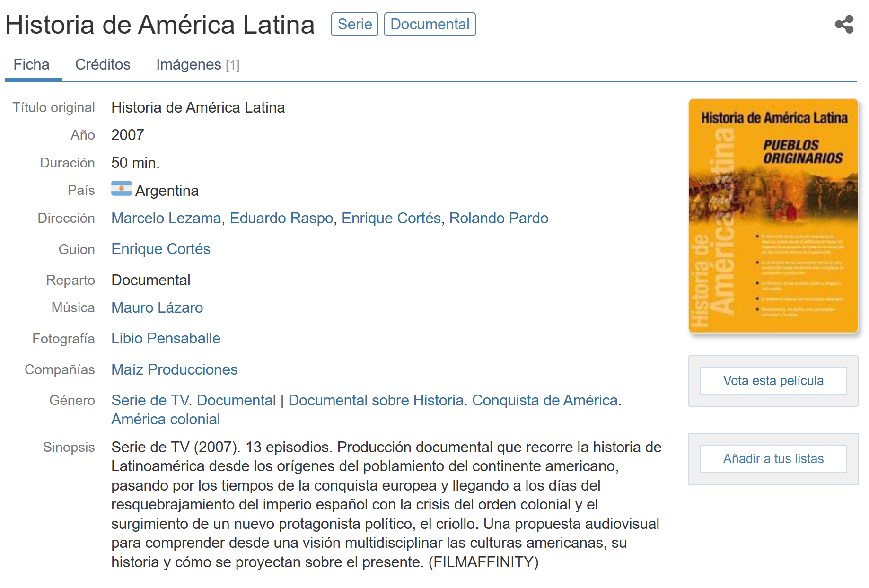This screenshot has width=869, height=588.
Task: Click the Documental tag badge
Action: (429, 25)
